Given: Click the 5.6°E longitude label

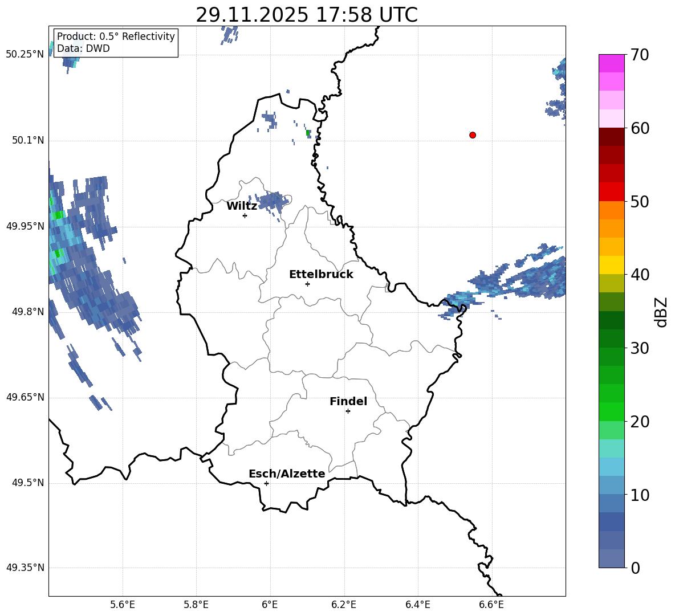Looking at the screenshot, I should pyautogui.click(x=123, y=605).
